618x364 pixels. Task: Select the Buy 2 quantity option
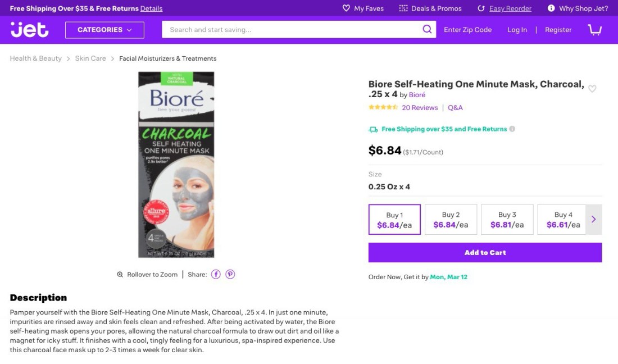[x=451, y=219]
